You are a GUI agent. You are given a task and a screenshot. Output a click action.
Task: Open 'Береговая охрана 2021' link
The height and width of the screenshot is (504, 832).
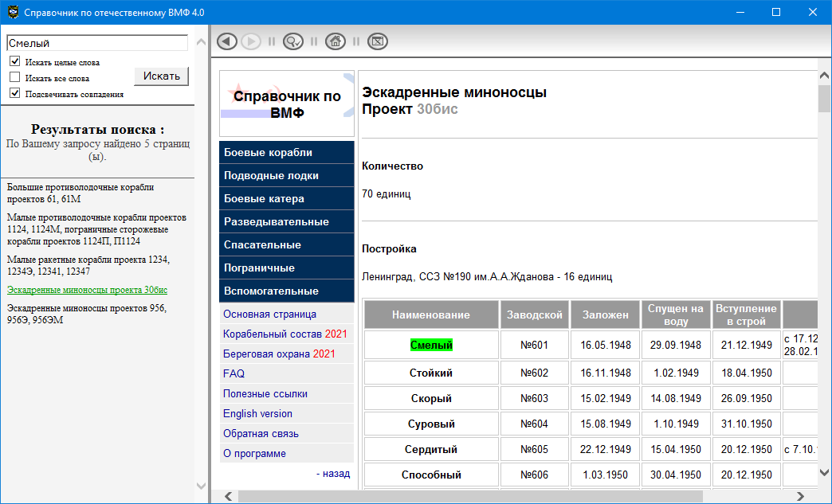coord(279,354)
